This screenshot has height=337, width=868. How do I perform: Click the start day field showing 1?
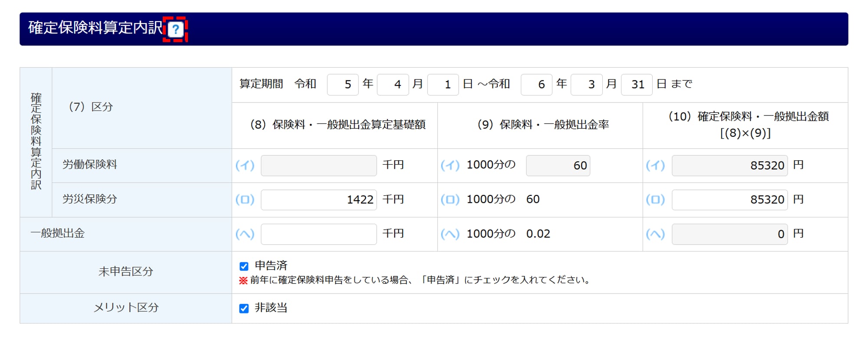click(x=443, y=84)
